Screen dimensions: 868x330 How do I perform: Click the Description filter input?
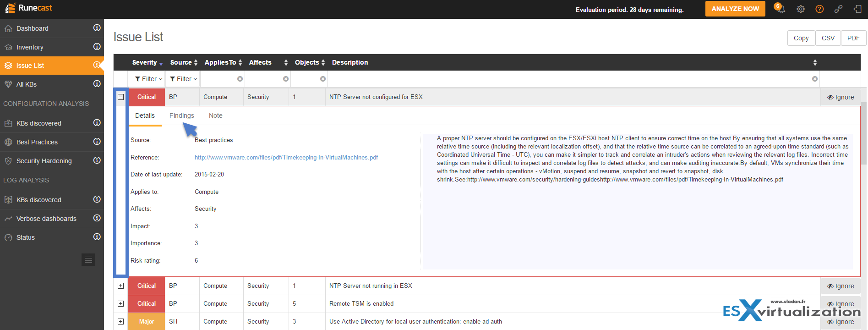click(573, 79)
